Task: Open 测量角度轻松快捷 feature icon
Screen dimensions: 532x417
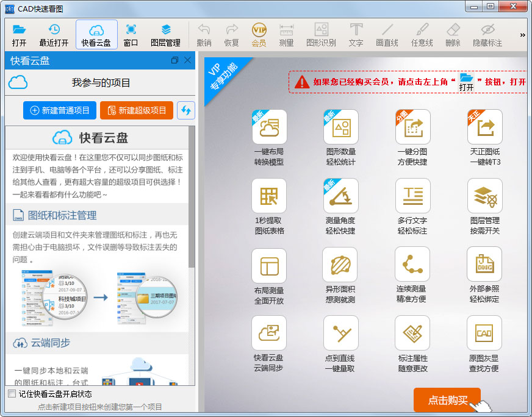Action: [x=341, y=196]
